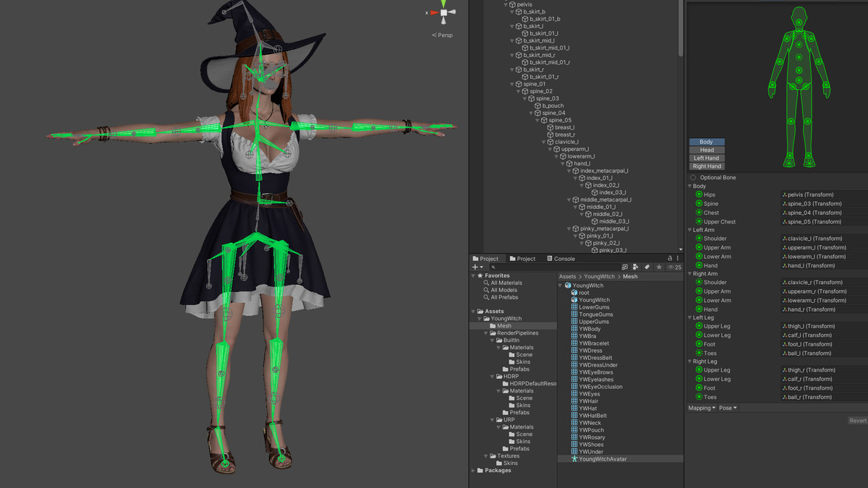
Task: Open the Pose dropdown
Action: click(x=728, y=408)
